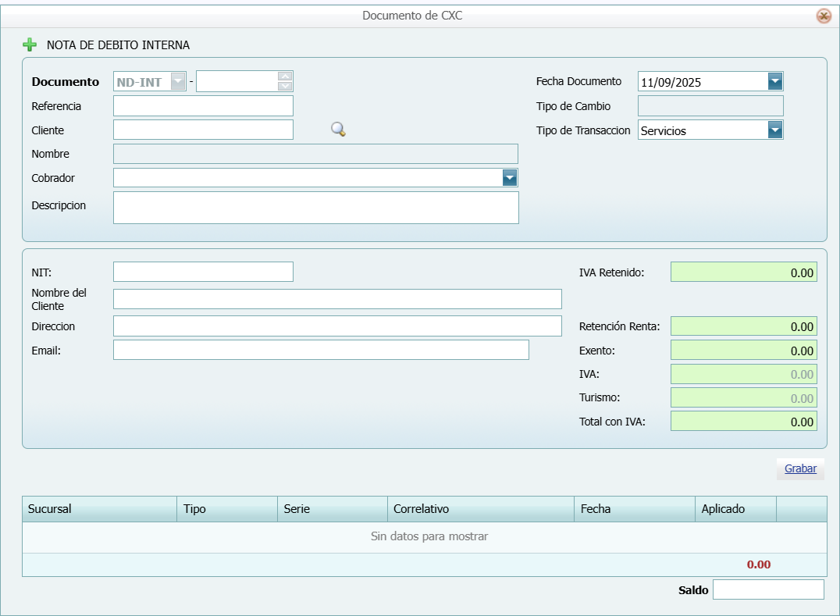The image size is (840, 616).
Task: Increase document number with up stepper
Action: [285, 77]
